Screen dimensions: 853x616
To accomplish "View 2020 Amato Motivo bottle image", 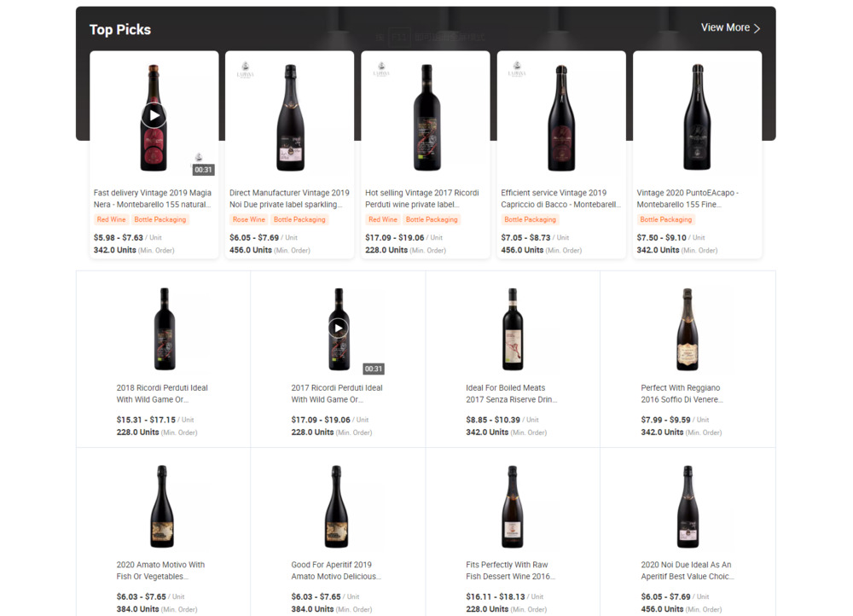I will click(x=162, y=507).
